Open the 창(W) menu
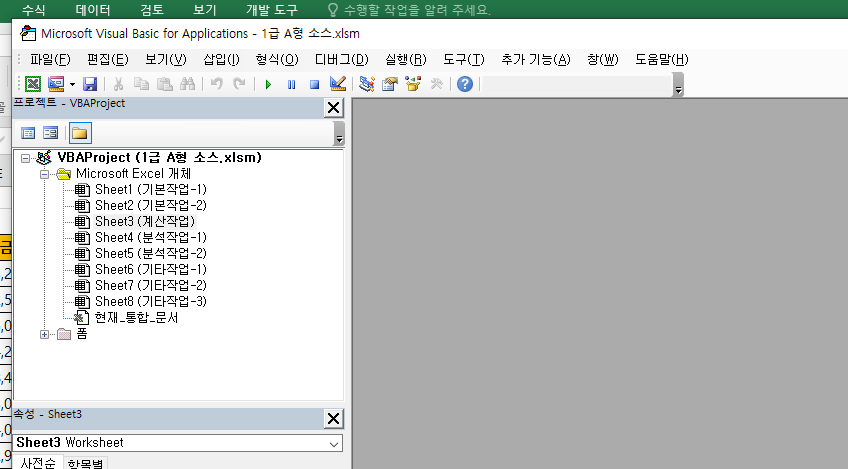Image resolution: width=848 pixels, height=469 pixels. pos(602,60)
